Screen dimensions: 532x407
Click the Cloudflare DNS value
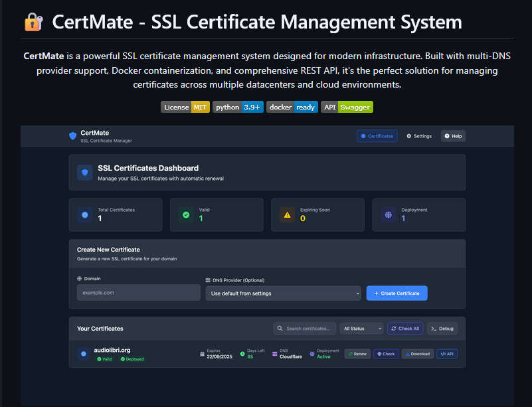coord(291,357)
